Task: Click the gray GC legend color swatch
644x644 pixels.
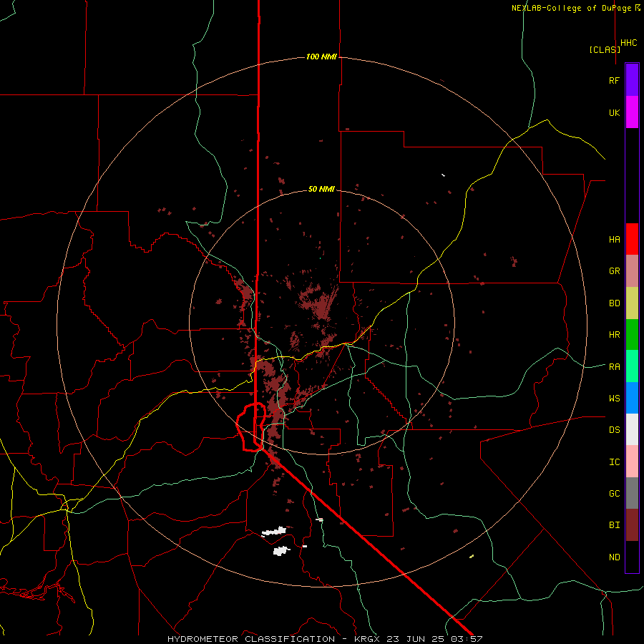Action: 632,493
